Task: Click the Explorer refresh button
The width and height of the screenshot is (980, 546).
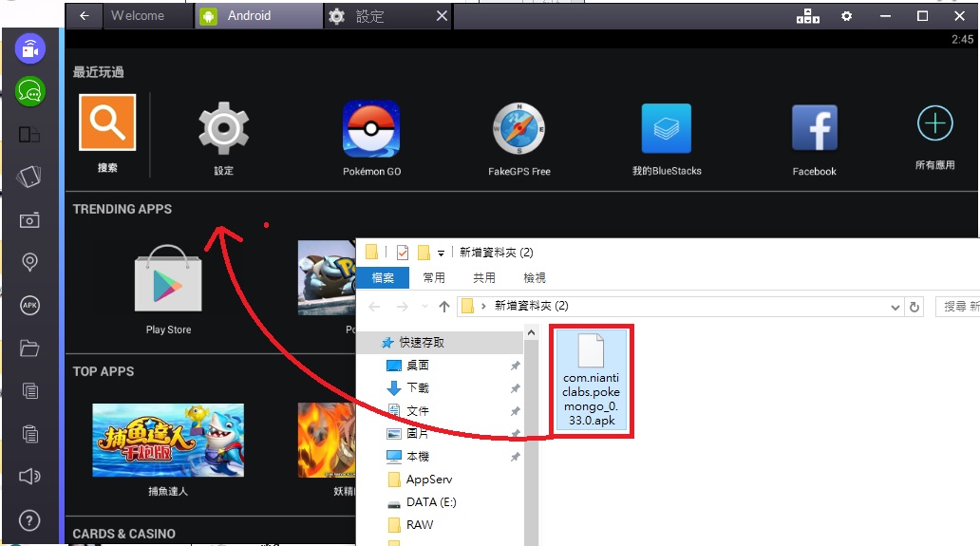Action: point(914,307)
